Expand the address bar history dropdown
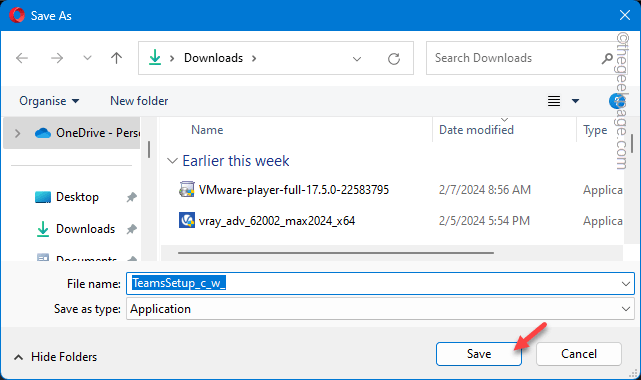Screen dimensions: 641x380 point(357,59)
